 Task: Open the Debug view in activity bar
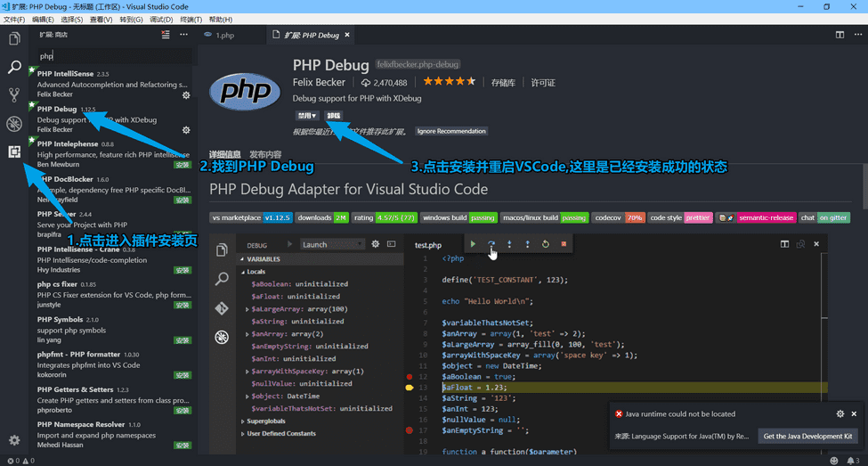(14, 123)
